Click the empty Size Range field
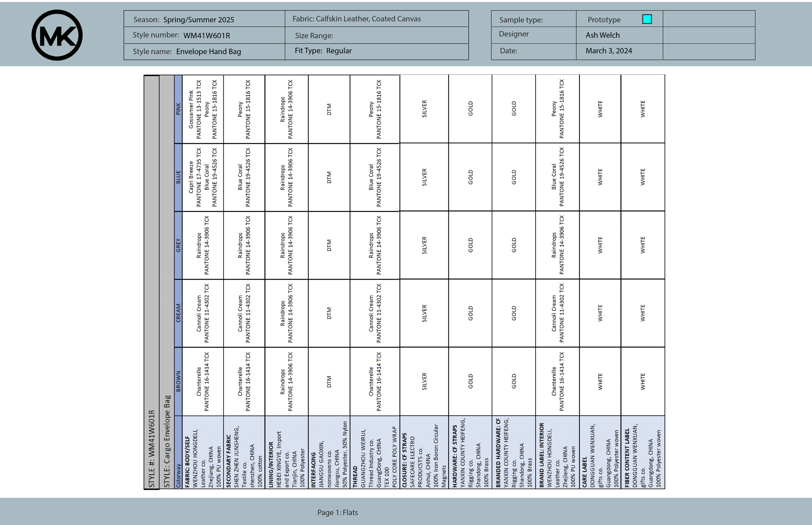812x525 pixels. [x=376, y=35]
